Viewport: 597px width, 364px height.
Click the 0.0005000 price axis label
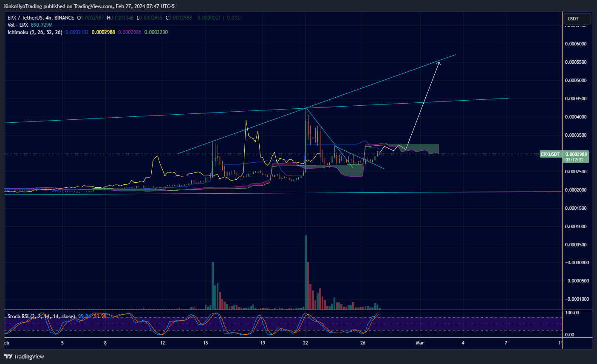pos(576,80)
